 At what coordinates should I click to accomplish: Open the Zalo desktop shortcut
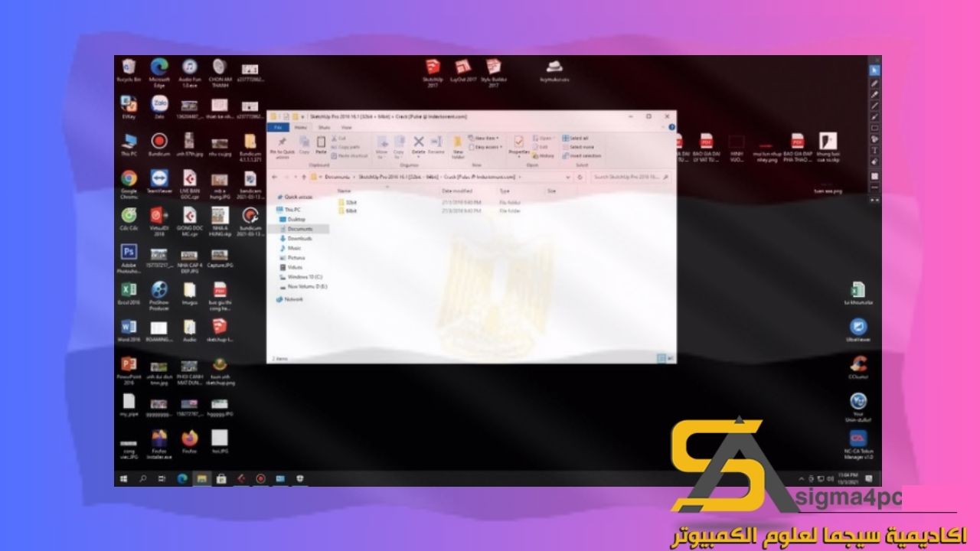pos(159,107)
